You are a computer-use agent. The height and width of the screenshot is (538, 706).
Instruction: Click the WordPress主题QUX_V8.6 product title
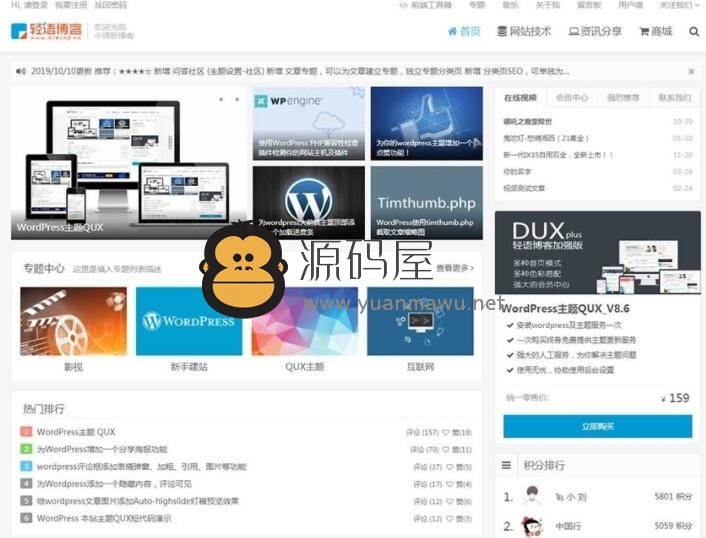pyautogui.click(x=565, y=308)
